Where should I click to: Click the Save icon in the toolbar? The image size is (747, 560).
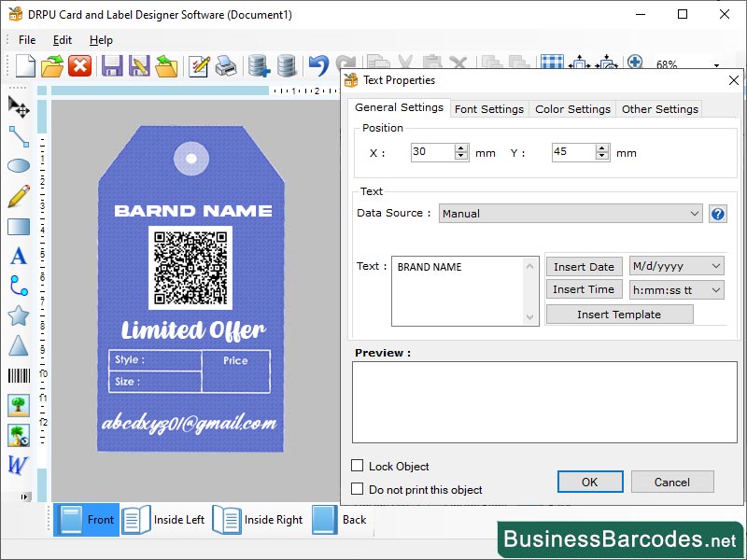coord(112,65)
